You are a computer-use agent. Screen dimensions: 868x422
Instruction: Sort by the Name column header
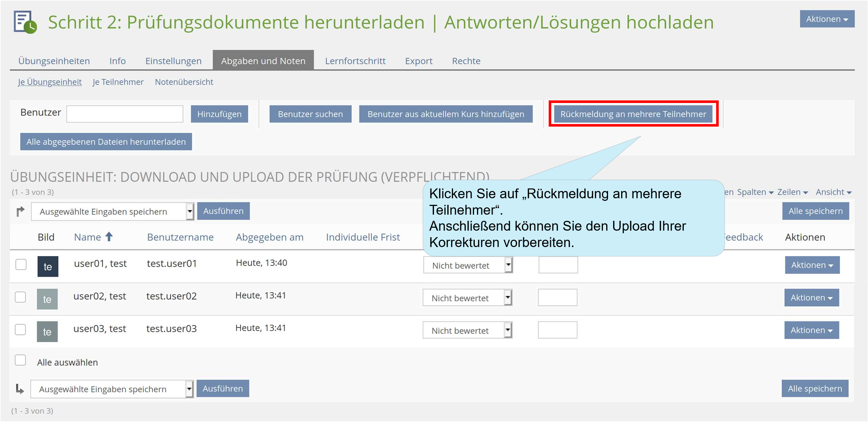click(x=88, y=237)
